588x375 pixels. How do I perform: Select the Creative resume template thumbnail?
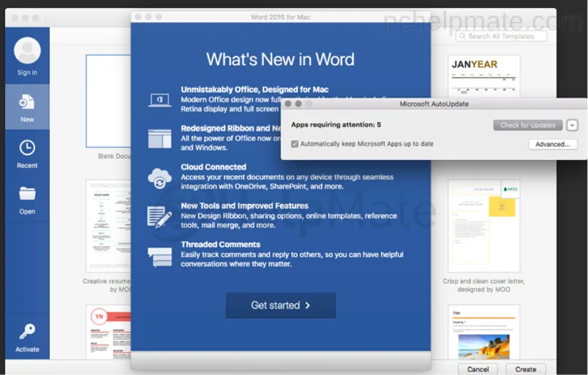[108, 226]
